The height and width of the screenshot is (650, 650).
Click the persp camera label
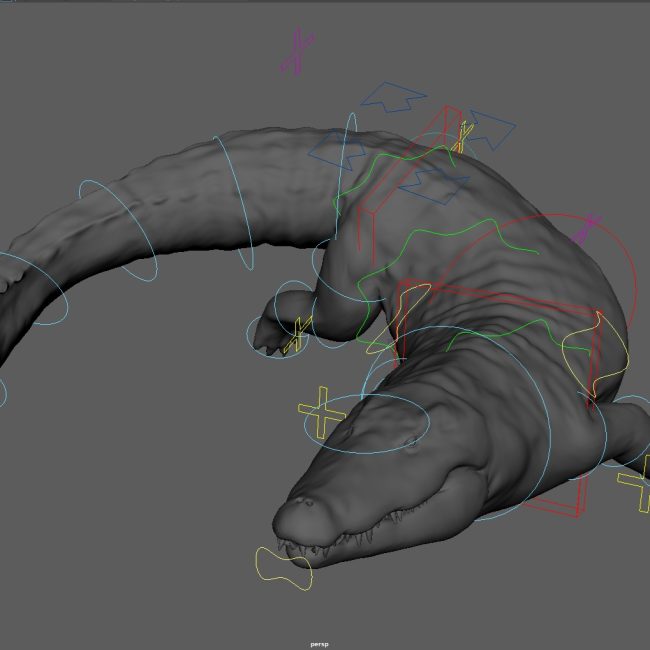coord(319,644)
